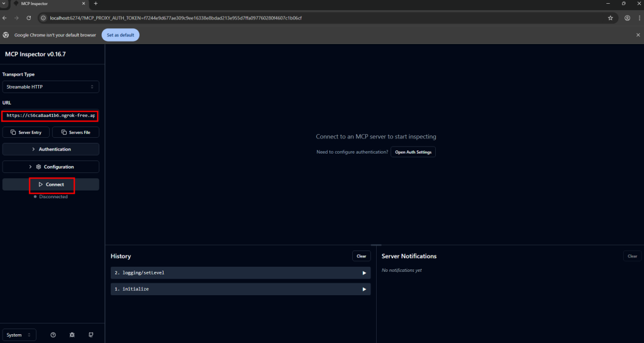Bookmark this page with the star icon
The height and width of the screenshot is (343, 644).
(x=610, y=18)
